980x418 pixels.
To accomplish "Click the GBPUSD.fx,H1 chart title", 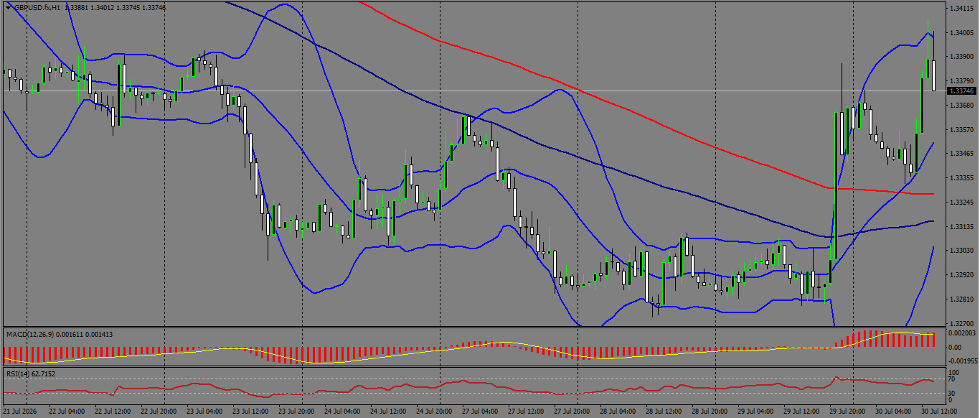I will coord(37,7).
